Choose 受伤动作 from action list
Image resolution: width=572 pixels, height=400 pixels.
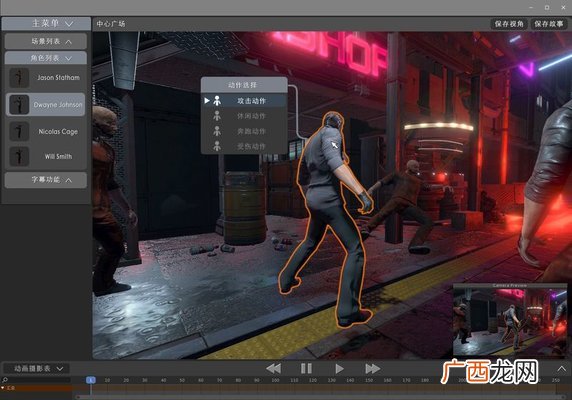244,146
